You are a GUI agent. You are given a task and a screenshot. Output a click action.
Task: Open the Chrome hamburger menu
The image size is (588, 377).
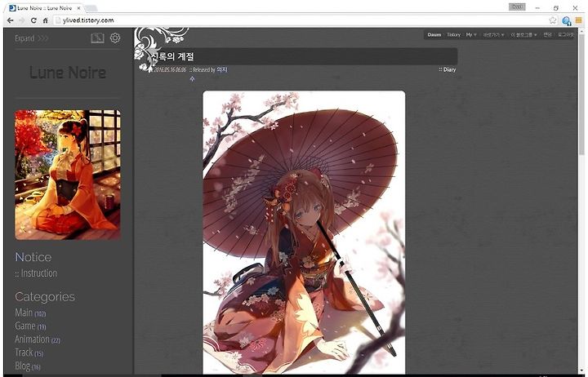point(579,20)
